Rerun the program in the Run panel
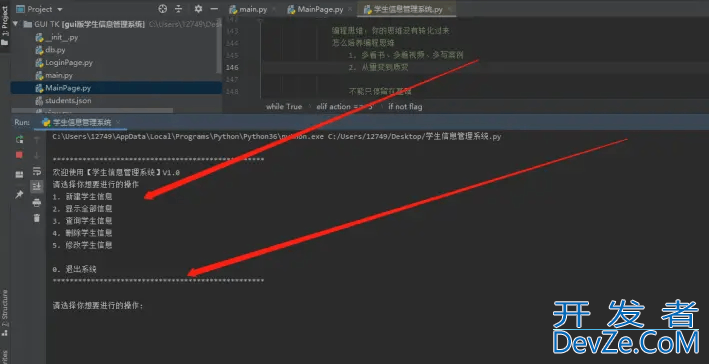This screenshot has height=364, width=709. click(19, 140)
